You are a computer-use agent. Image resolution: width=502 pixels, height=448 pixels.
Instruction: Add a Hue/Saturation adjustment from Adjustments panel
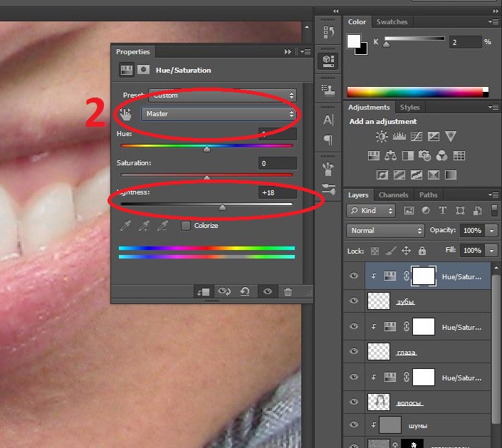tap(373, 156)
